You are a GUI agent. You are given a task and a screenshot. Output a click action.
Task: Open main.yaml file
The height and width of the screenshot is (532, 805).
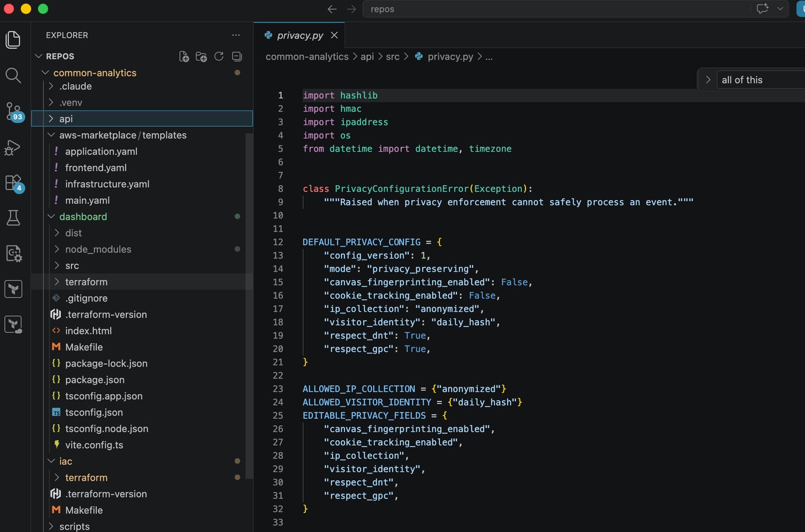click(x=87, y=201)
